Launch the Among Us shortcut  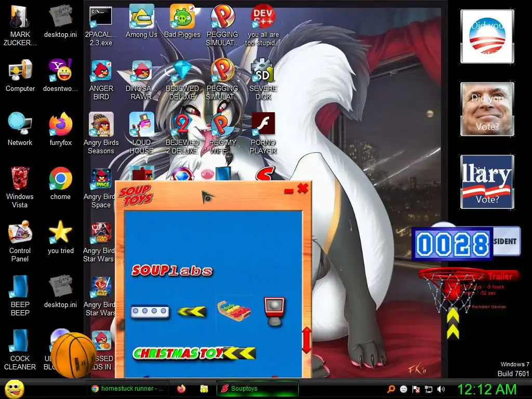tap(141, 21)
